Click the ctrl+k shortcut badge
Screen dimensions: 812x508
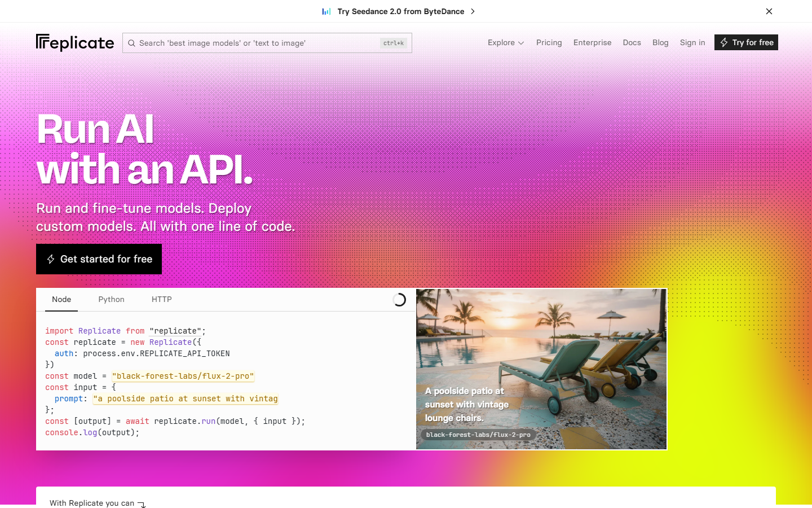(393, 43)
